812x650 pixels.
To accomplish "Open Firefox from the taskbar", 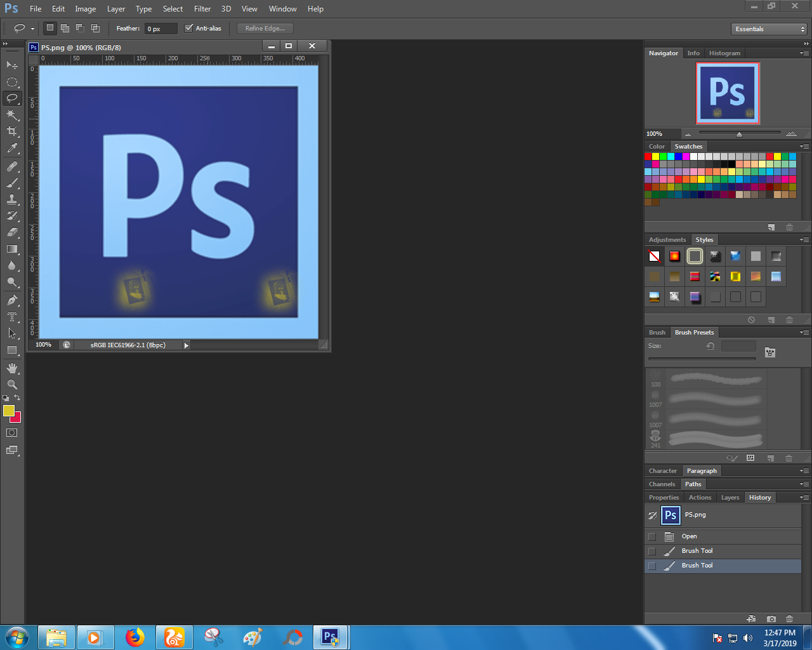I will [135, 637].
